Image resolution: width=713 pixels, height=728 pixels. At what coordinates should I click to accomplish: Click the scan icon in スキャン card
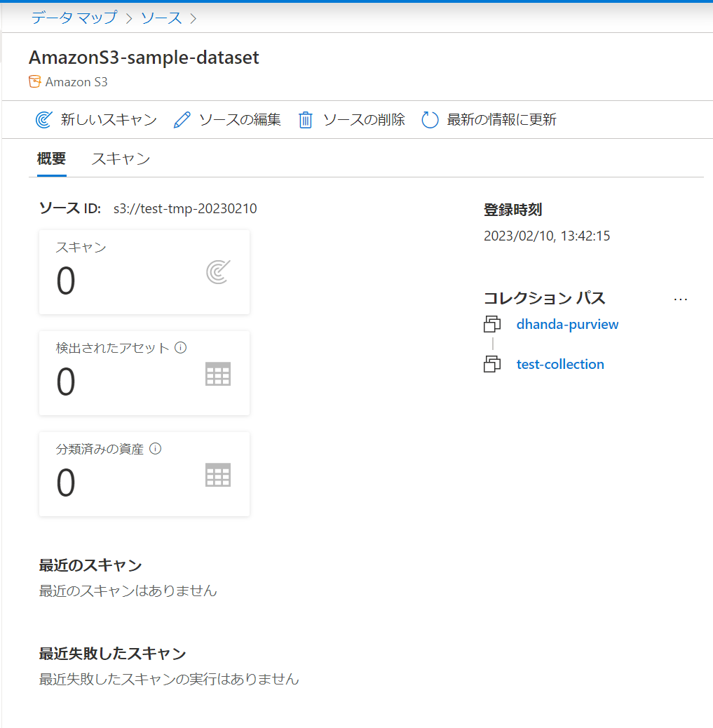tap(218, 272)
